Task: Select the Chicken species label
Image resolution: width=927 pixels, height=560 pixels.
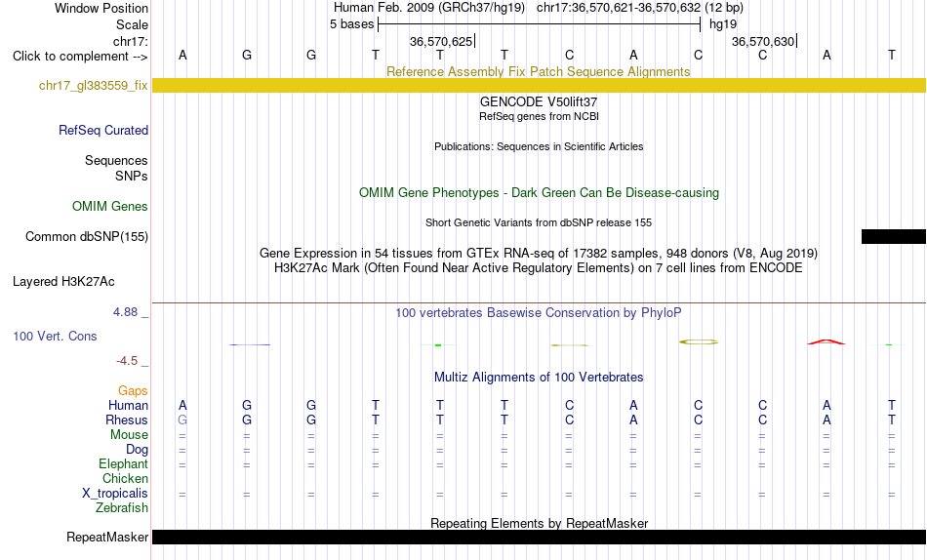Action: click(x=125, y=479)
